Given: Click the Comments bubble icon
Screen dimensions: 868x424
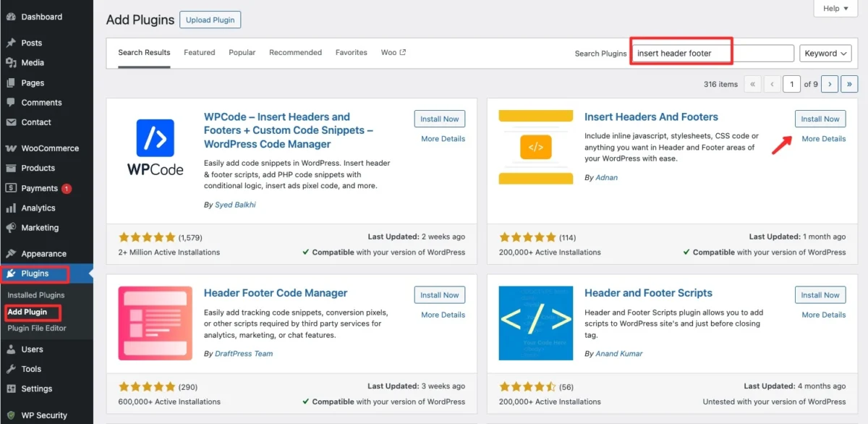Looking at the screenshot, I should point(11,103).
